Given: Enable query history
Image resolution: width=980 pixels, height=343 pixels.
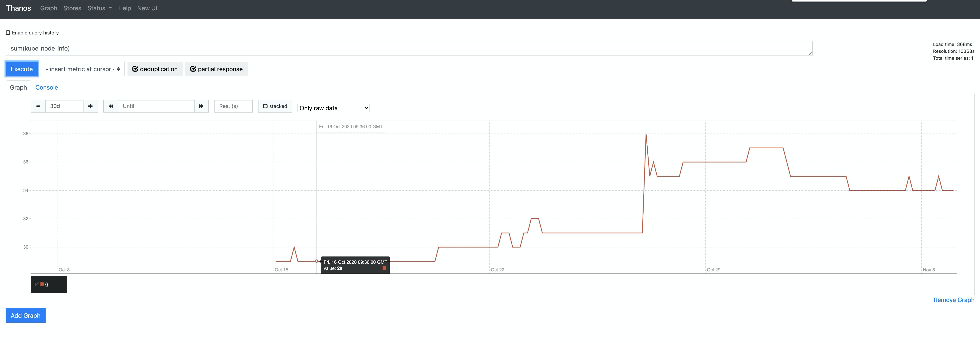Looking at the screenshot, I should coord(8,32).
